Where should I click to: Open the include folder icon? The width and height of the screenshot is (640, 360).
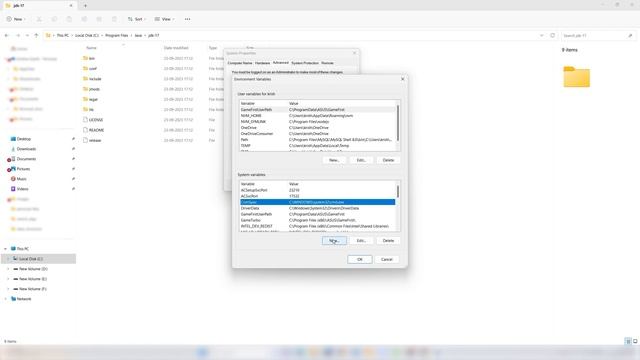point(85,79)
